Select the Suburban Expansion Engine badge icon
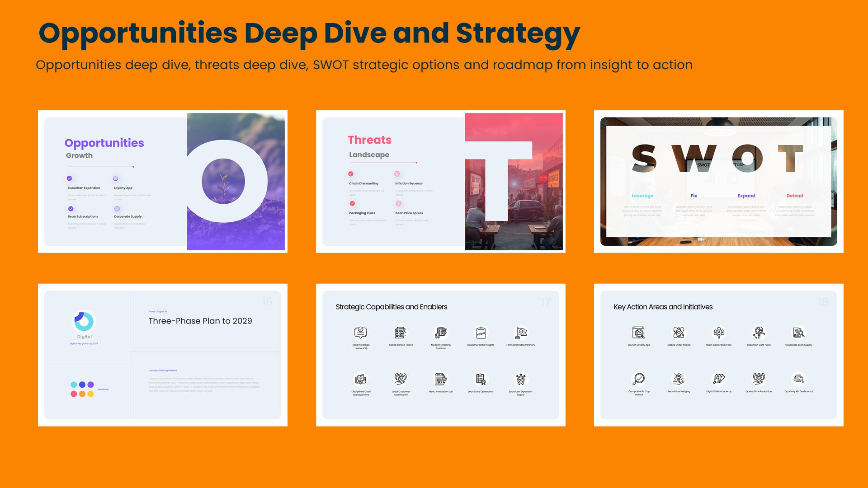Image resolution: width=868 pixels, height=488 pixels. coord(521,379)
